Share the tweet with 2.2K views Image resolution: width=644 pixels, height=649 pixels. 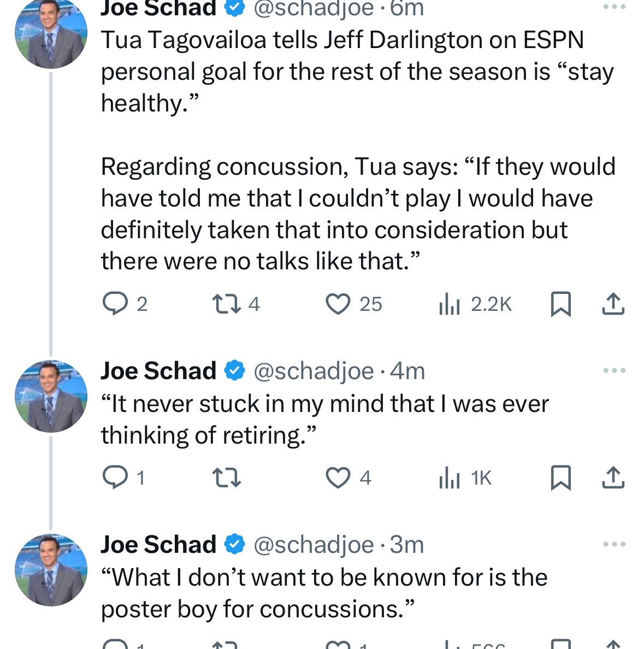coord(613,304)
